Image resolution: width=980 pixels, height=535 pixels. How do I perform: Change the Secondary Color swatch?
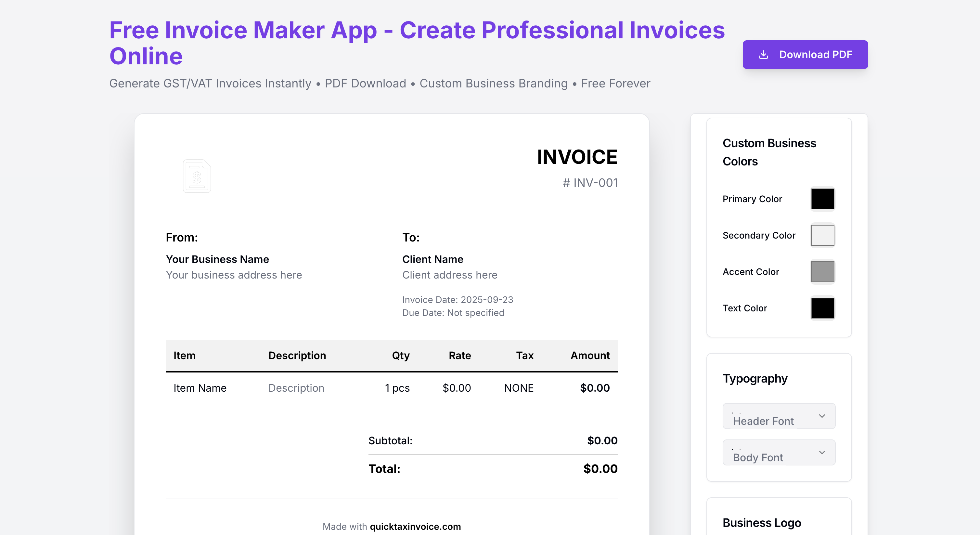(822, 235)
